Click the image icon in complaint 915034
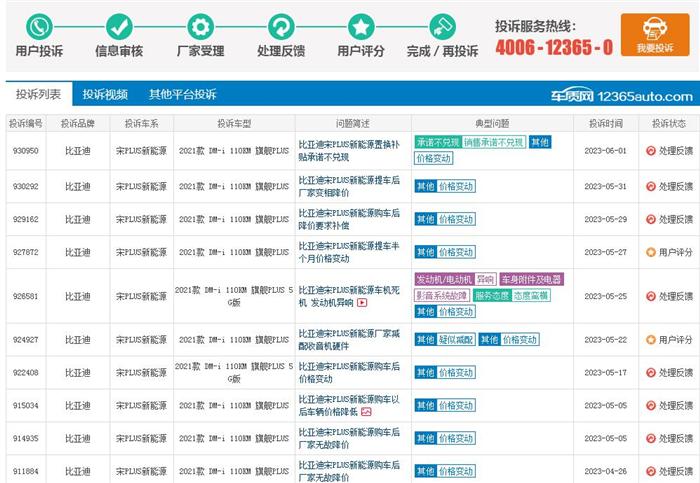700x483 pixels. coord(366,412)
